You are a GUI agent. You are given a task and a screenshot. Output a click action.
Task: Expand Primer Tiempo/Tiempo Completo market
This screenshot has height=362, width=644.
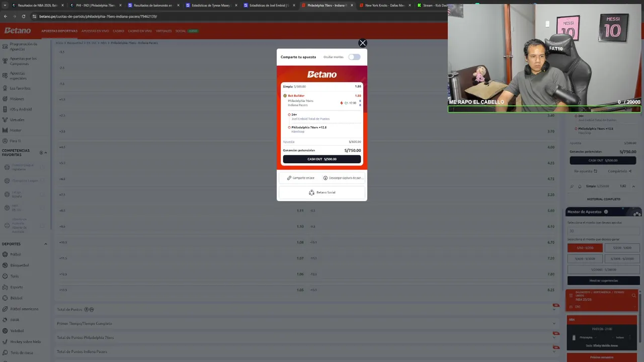coord(307,323)
